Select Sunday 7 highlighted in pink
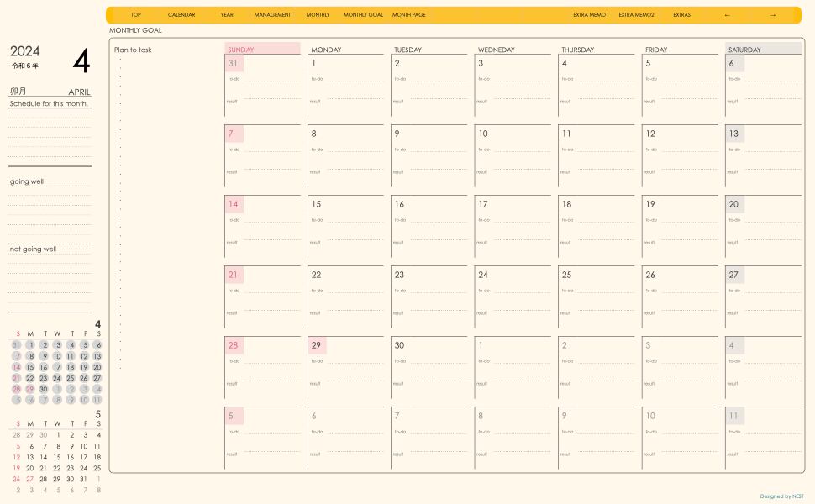The image size is (815, 504). pyautogui.click(x=231, y=134)
